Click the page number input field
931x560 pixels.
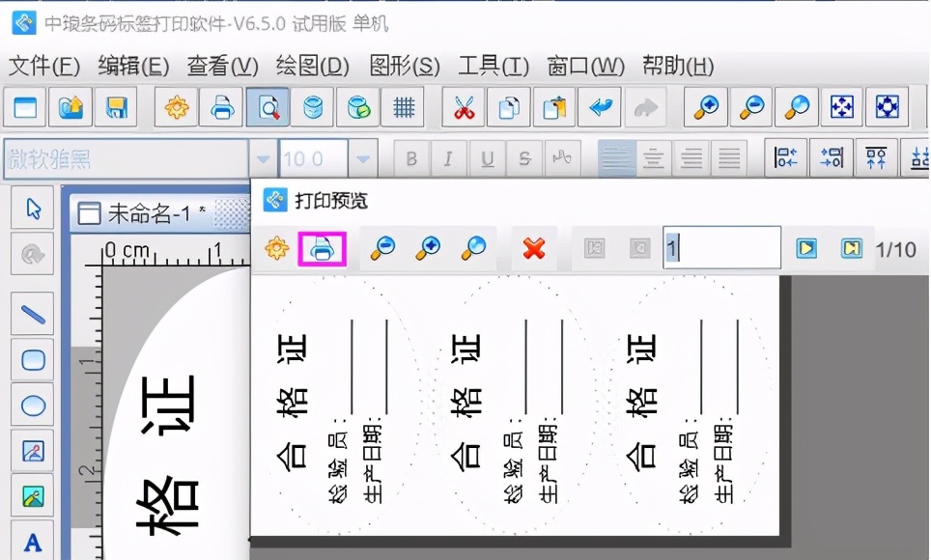(721, 247)
